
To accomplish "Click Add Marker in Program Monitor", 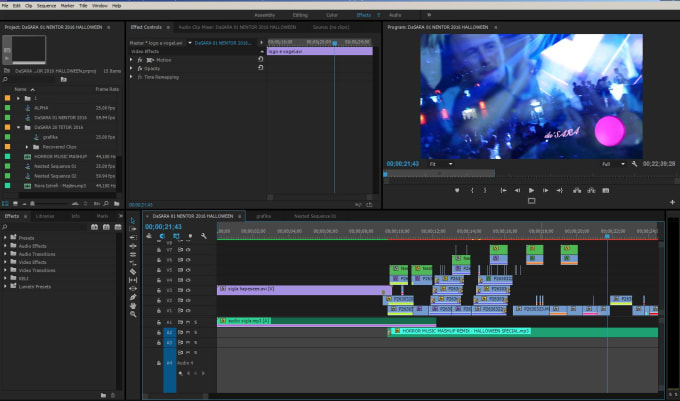I will pos(457,190).
